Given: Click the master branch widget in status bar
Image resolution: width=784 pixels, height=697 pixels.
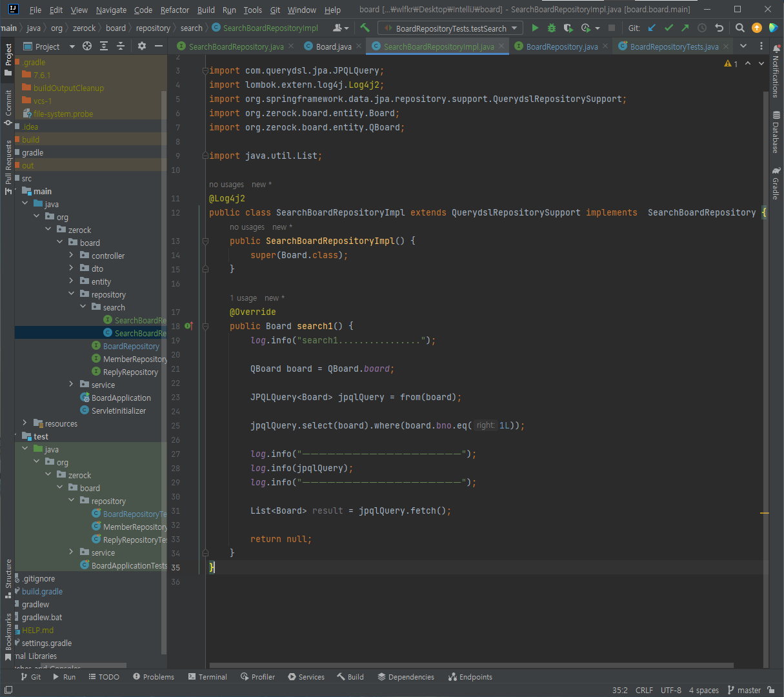Looking at the screenshot, I should (743, 690).
